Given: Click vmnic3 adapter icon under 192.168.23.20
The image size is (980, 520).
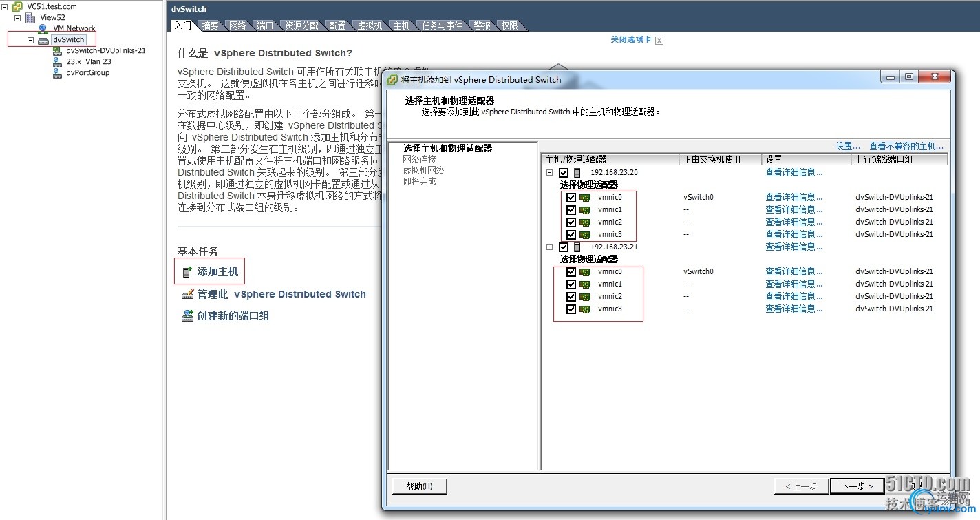Looking at the screenshot, I should pyautogui.click(x=585, y=234).
